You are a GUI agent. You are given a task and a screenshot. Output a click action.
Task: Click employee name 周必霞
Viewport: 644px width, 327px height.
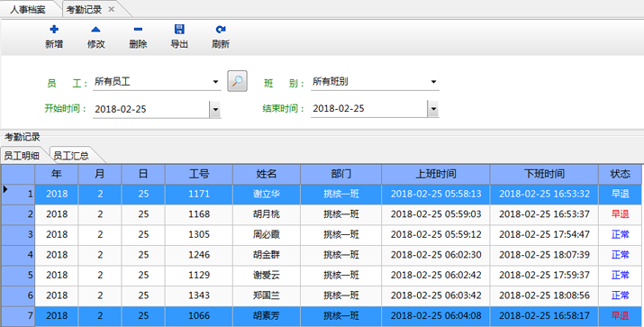(267, 234)
